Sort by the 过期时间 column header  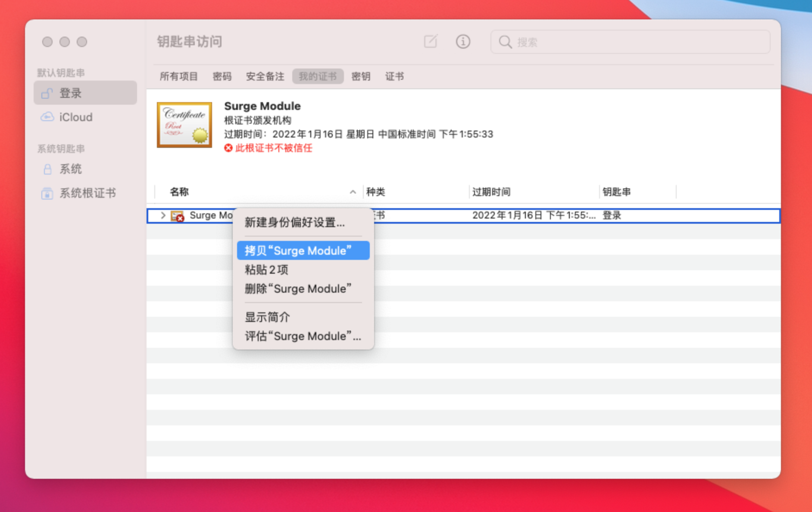coord(534,192)
